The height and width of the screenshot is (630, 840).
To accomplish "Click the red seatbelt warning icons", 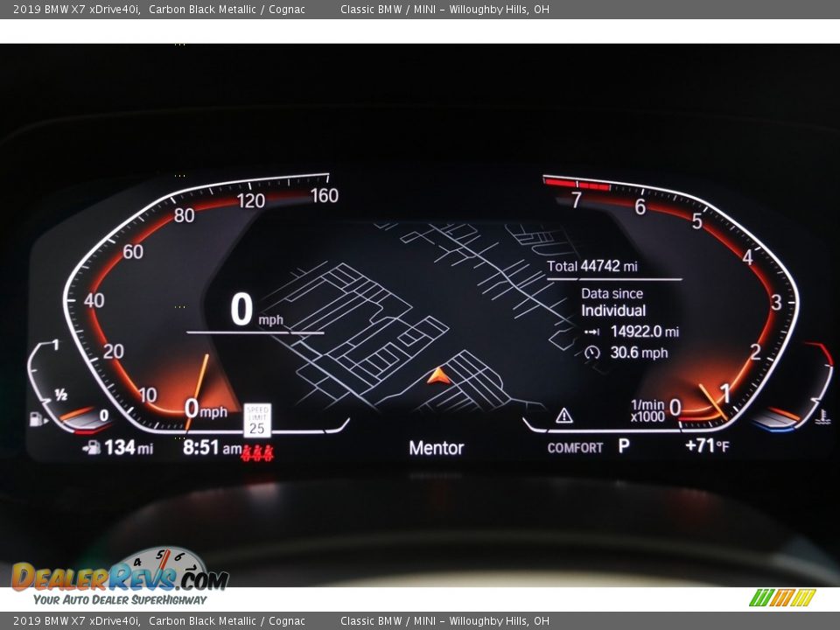I will [x=257, y=452].
